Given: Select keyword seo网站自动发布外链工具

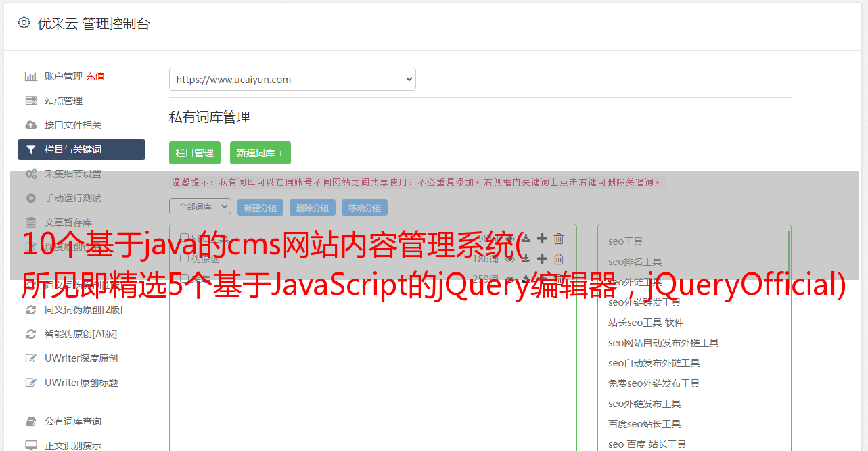Looking at the screenshot, I should 663,343.
